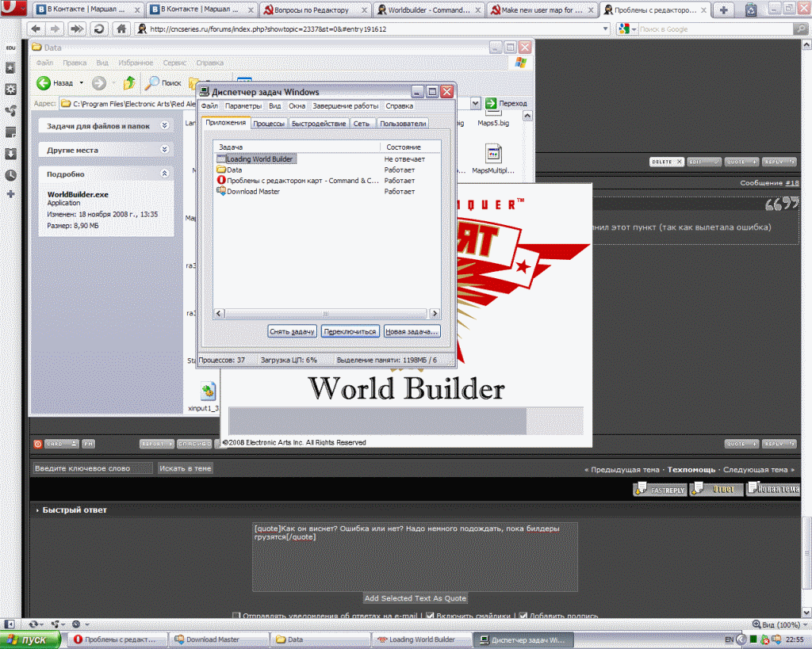Click the Search magnifier in the Data window

[x=151, y=82]
